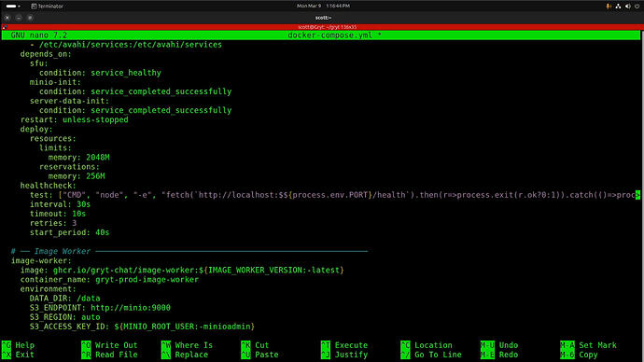Screen dimensions: 644x362
Task: Place cursor on timeout: 10s
Action: pos(58,214)
